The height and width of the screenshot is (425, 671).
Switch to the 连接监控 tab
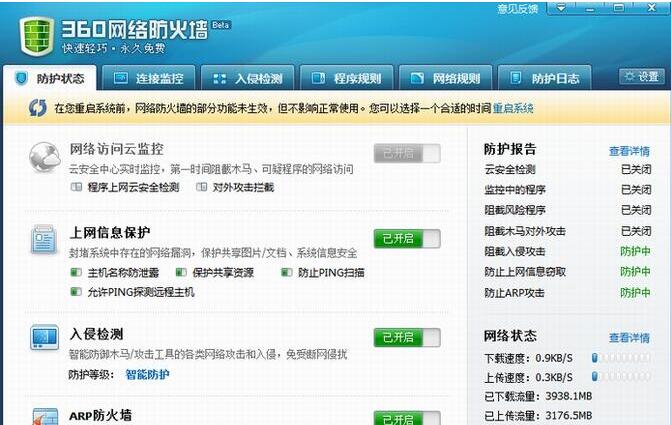click(149, 78)
